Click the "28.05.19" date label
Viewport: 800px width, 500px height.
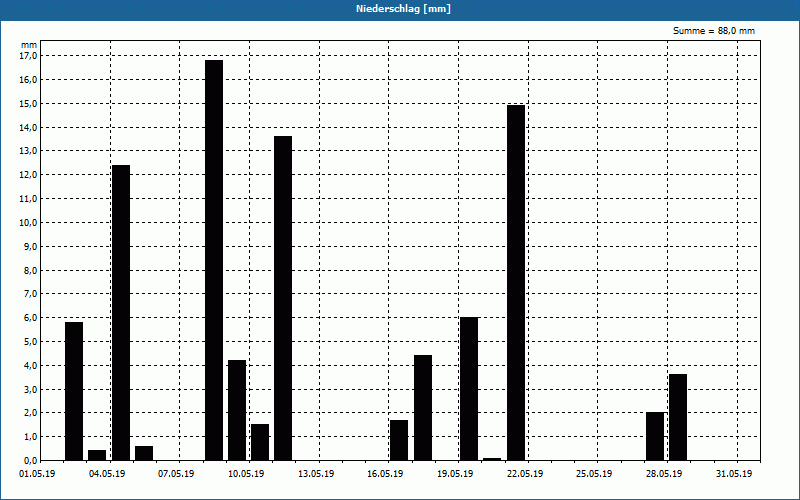click(x=664, y=474)
